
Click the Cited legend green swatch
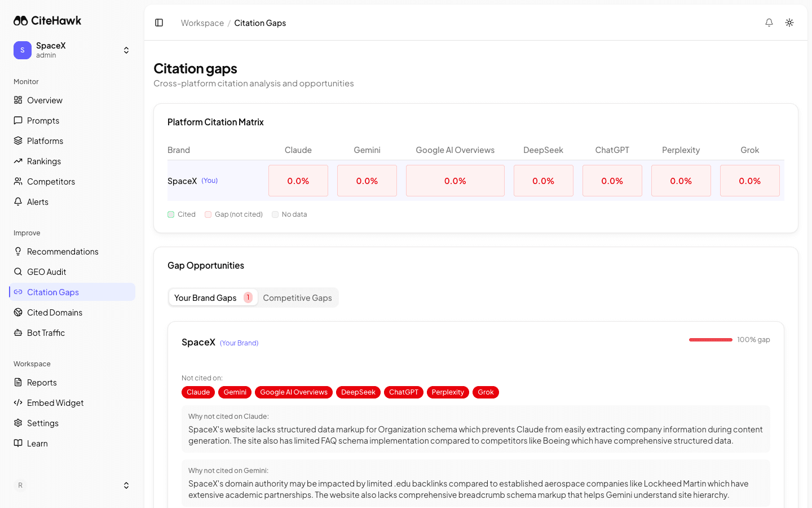(171, 214)
